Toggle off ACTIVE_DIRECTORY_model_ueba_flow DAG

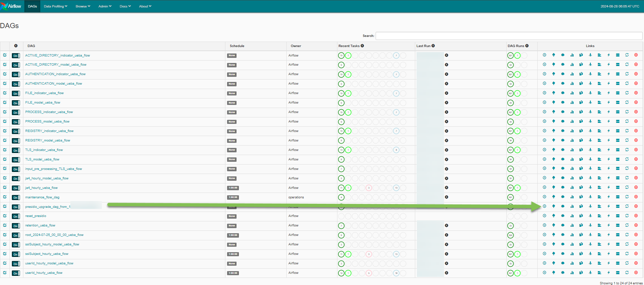tap(16, 65)
